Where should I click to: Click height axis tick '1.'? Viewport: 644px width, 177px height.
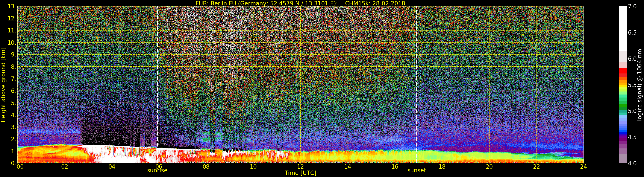13,151
